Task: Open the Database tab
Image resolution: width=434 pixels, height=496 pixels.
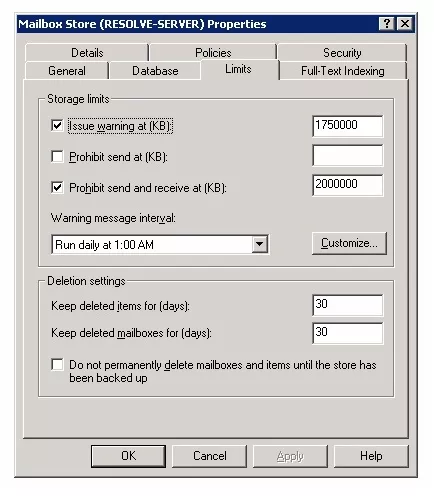Action: click(155, 71)
